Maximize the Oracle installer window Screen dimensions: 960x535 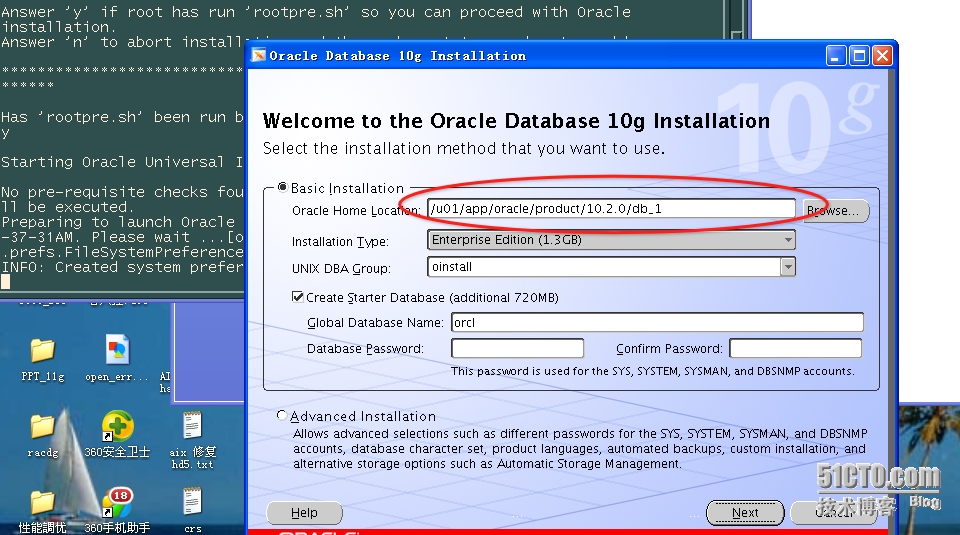point(859,56)
